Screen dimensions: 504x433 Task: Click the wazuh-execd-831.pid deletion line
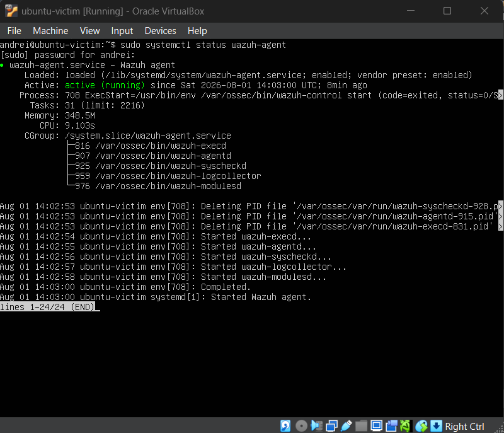click(251, 226)
